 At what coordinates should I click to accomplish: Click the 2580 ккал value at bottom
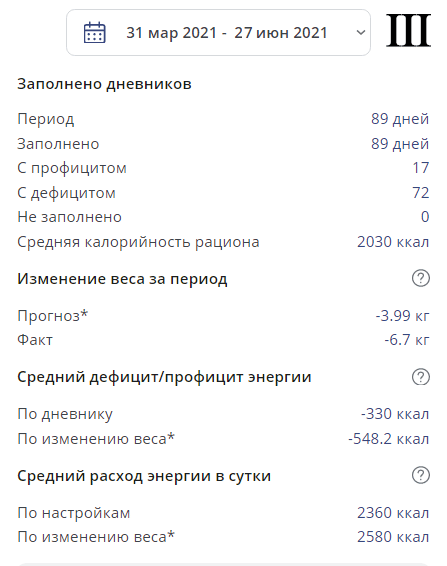click(x=393, y=537)
